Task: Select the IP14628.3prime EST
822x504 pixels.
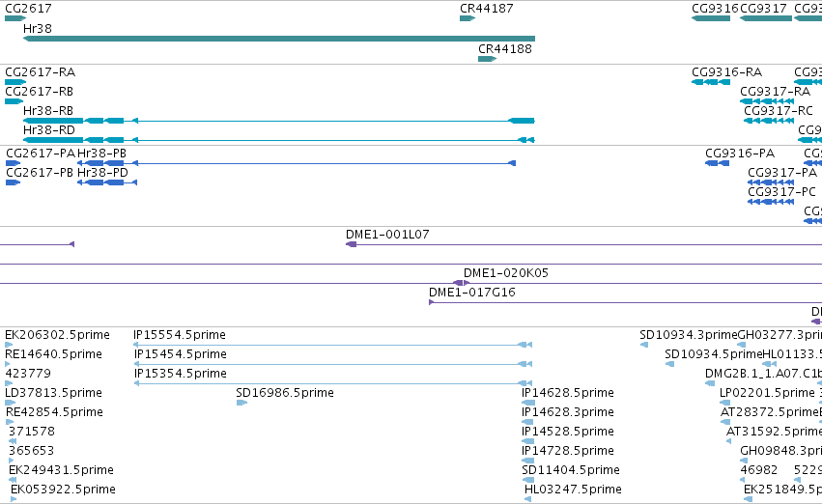Action: (527, 422)
